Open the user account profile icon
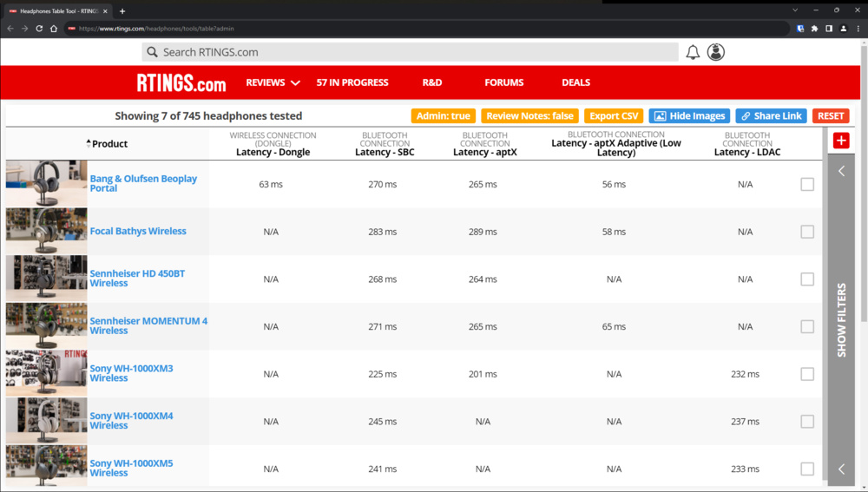 click(715, 52)
